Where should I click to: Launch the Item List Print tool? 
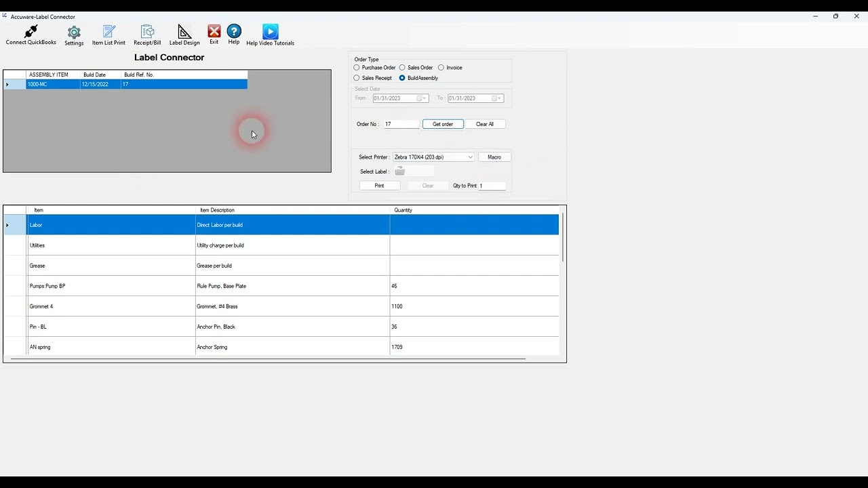pyautogui.click(x=108, y=35)
